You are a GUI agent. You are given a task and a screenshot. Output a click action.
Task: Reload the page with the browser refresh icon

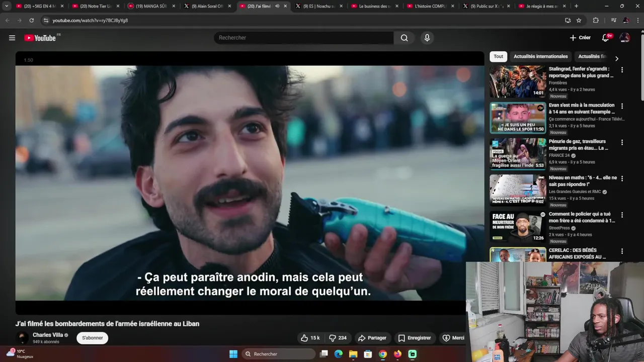pyautogui.click(x=31, y=20)
